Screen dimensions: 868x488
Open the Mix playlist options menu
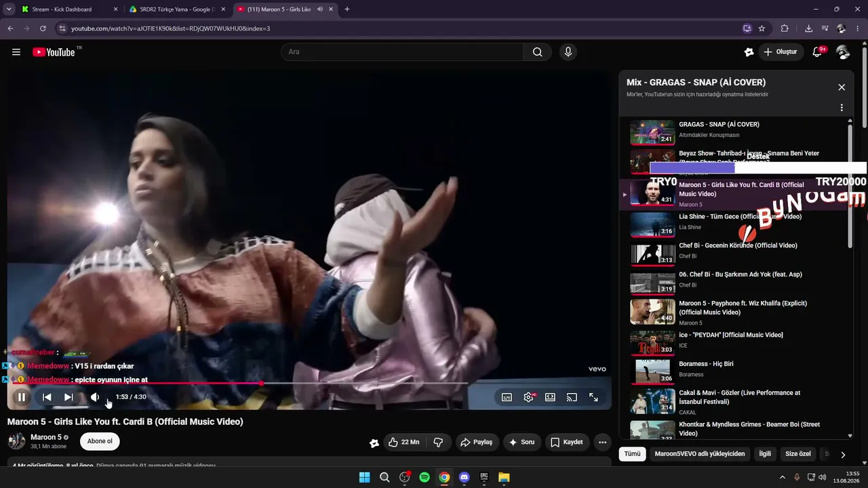pyautogui.click(x=842, y=108)
